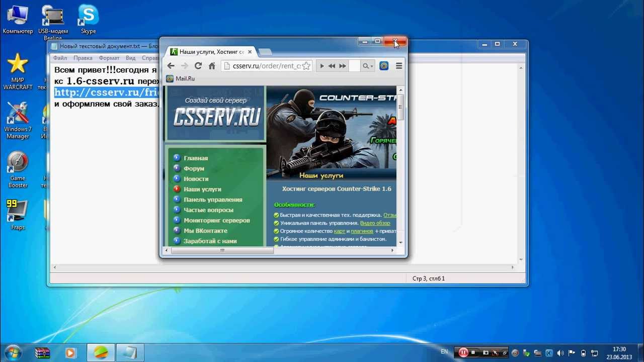
Task: Click the fast-forward double-arrow in browser toolbar
Action: [343, 66]
